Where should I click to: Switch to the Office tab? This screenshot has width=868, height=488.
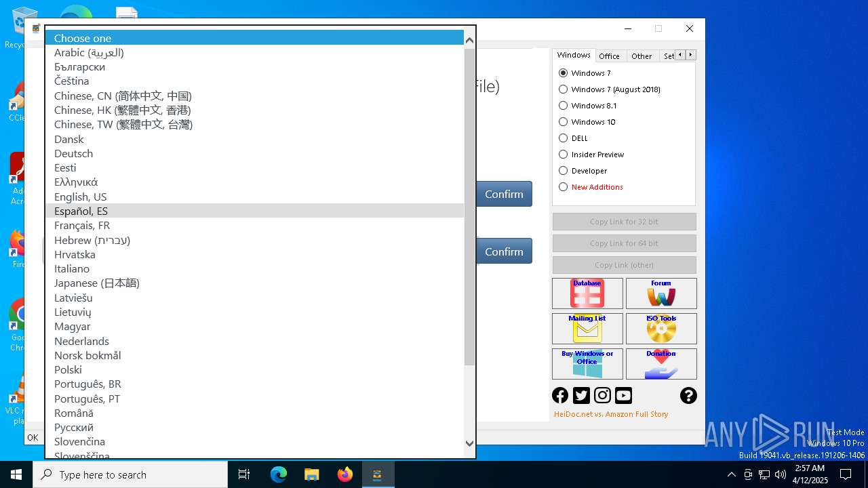609,56
